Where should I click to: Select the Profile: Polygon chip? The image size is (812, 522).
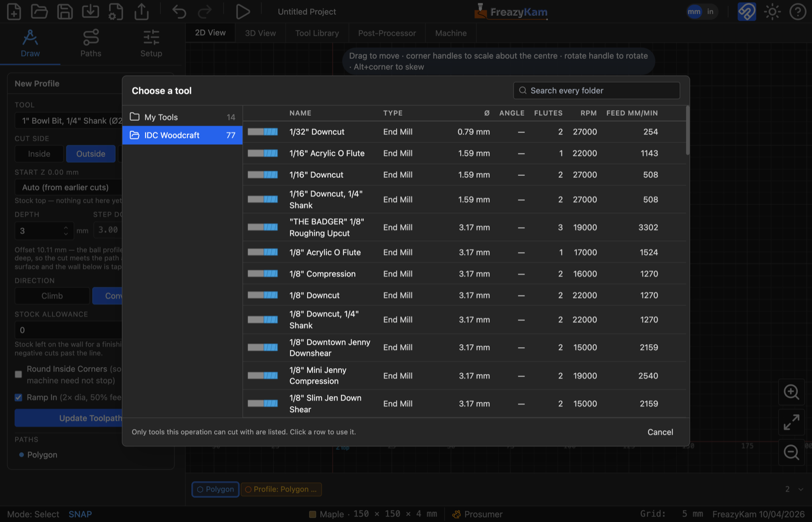(x=281, y=490)
